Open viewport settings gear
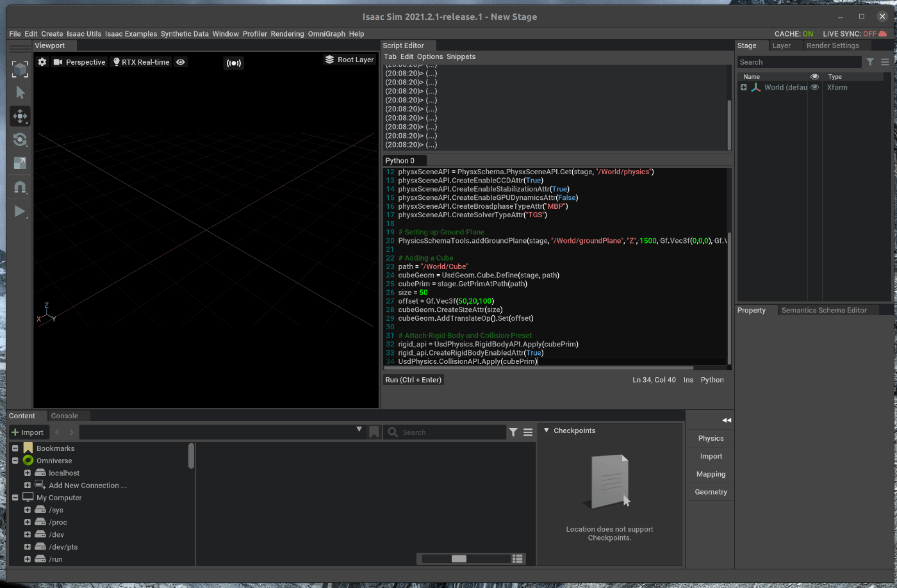This screenshot has height=588, width=897. 42,62
